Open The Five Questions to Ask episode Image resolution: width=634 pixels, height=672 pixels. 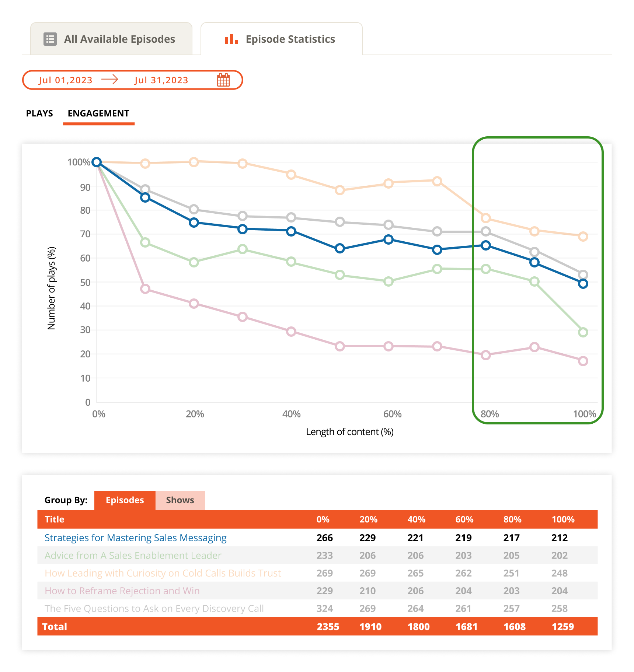point(154,609)
